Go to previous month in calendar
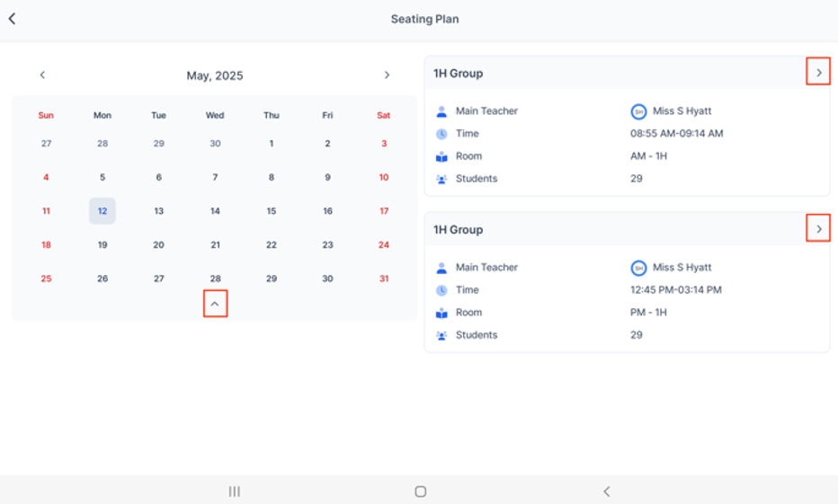838x504 pixels. point(42,75)
